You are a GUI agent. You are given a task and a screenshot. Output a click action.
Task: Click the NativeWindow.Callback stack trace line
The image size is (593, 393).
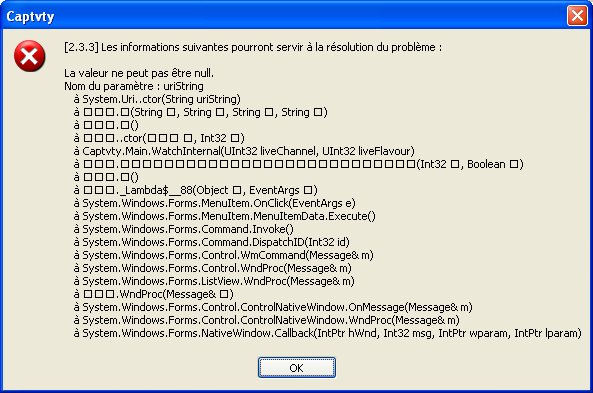pos(328,333)
